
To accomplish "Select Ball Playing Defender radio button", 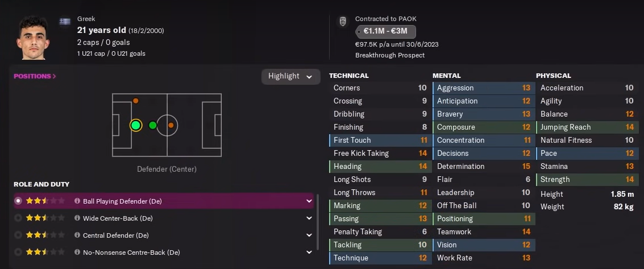I will pos(18,201).
